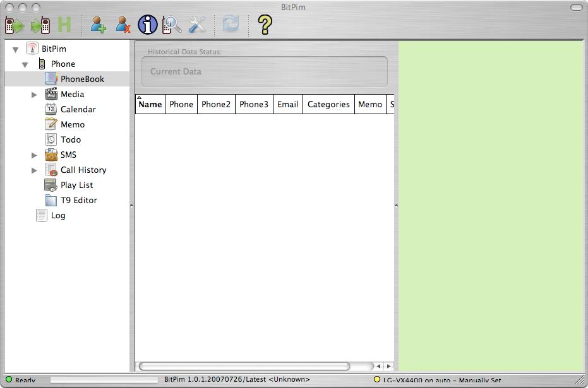Expand the Media tree node
The width and height of the screenshot is (588, 388).
click(x=34, y=95)
